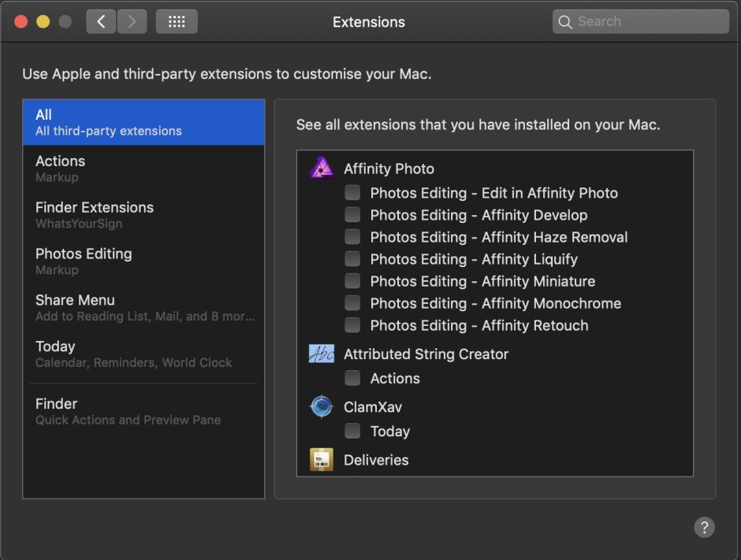Screen dimensions: 741x560
Task: Click the back navigation arrow
Action: (x=101, y=21)
